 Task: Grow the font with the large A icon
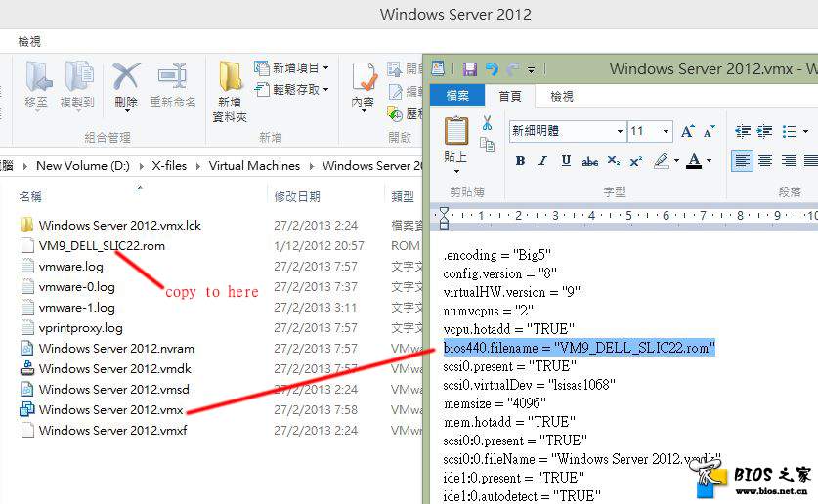[688, 131]
